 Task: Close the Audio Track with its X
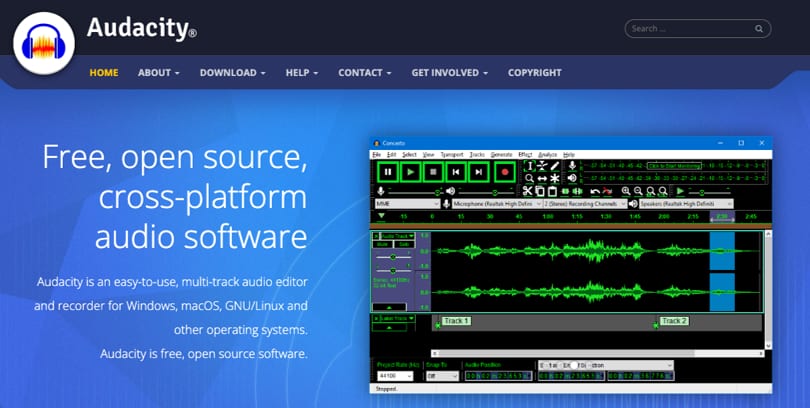coord(376,236)
